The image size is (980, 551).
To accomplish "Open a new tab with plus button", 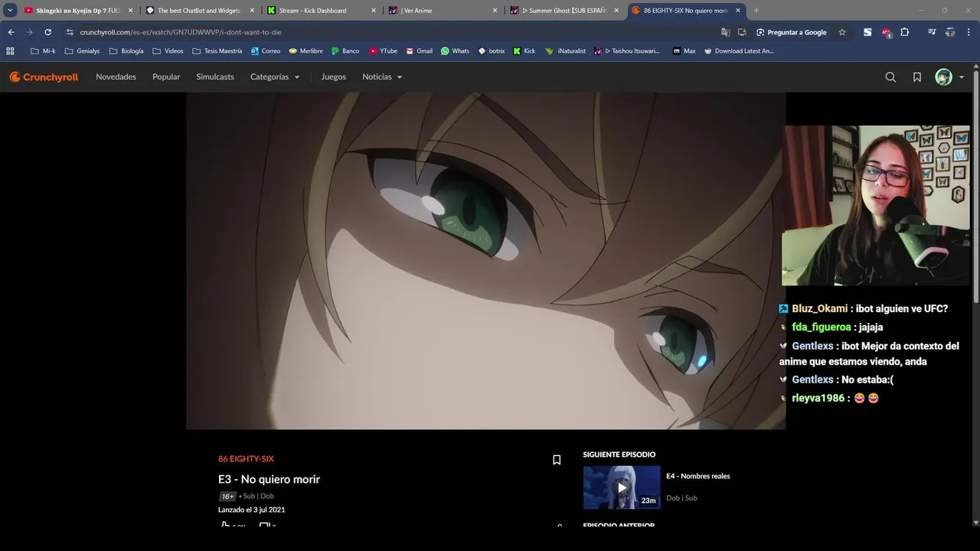I will click(x=756, y=11).
